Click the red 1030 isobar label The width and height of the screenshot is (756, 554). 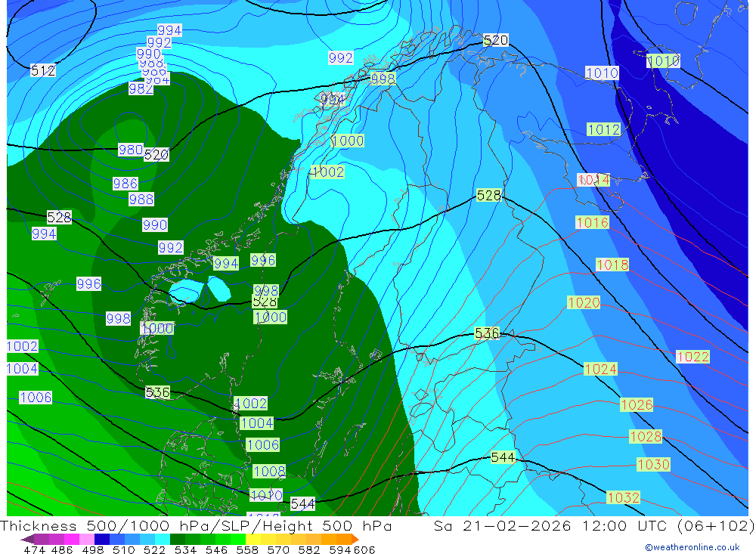[x=653, y=464]
